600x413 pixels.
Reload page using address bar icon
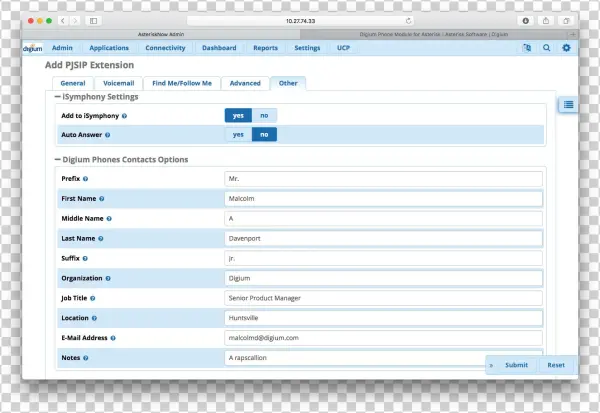point(409,20)
